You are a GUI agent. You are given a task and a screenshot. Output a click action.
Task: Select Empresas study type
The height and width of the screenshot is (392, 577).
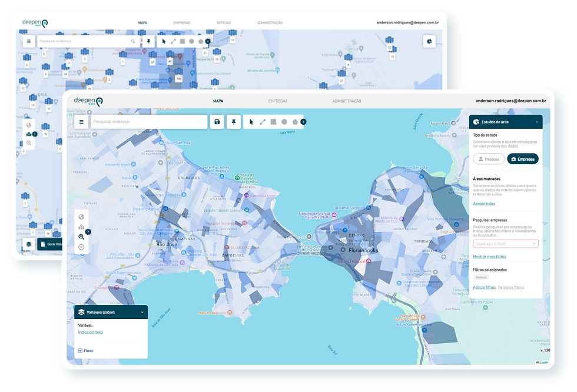click(523, 159)
